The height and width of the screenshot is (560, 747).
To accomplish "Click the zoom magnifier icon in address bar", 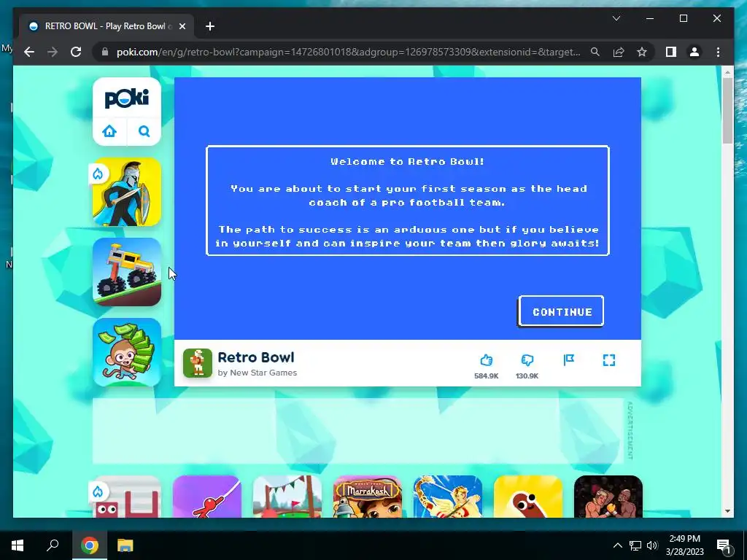I will point(595,52).
